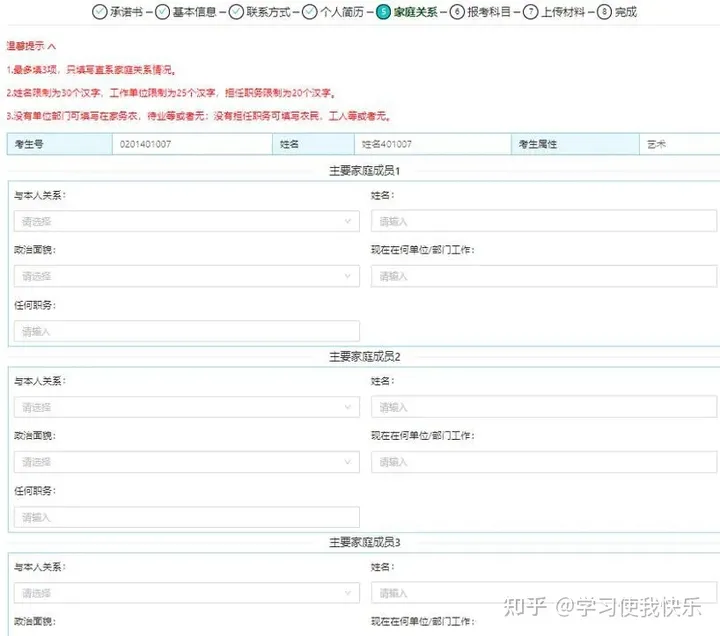Click the 考生属性 header cell
720x636 pixels.
pos(575,144)
